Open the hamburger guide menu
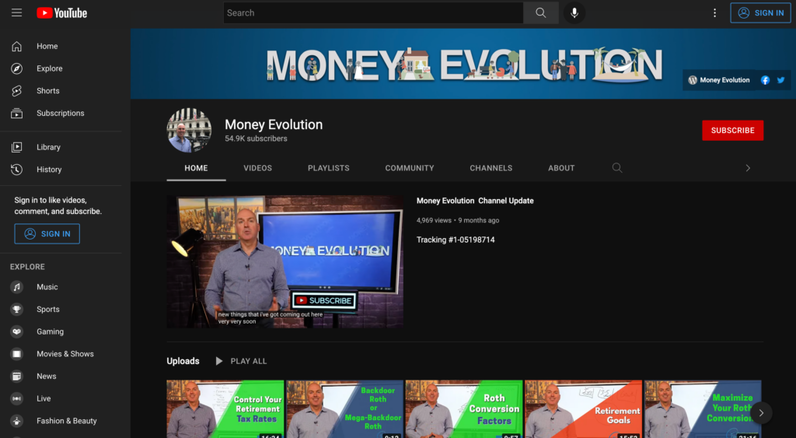796x438 pixels. [x=17, y=13]
